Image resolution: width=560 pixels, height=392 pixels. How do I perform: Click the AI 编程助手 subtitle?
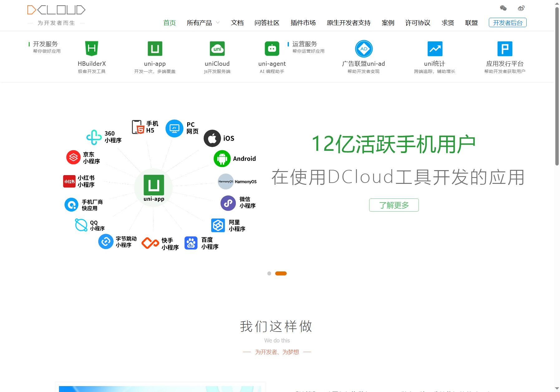(272, 71)
